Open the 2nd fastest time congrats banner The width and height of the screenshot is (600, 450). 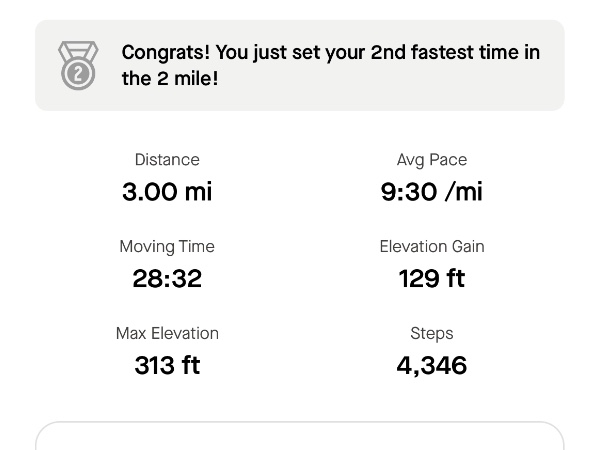pos(300,65)
